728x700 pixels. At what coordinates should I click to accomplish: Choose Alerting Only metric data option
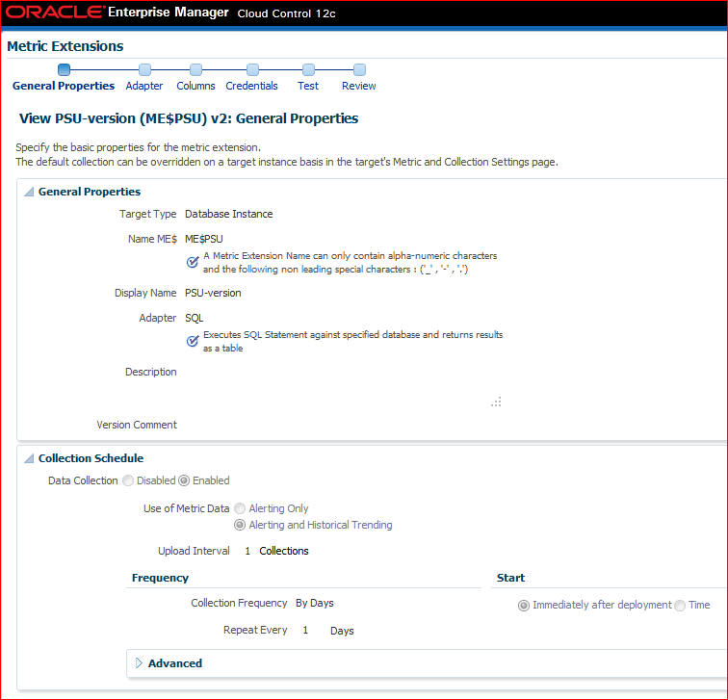point(240,508)
